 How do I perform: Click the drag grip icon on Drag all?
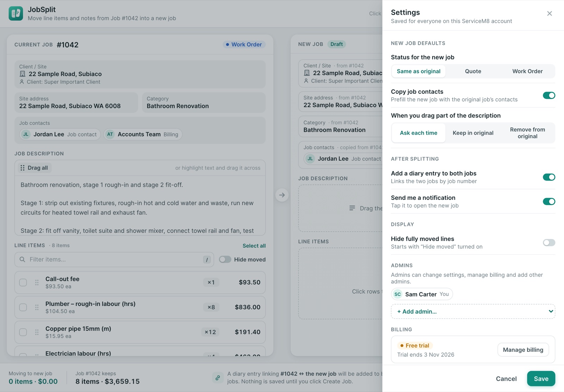pos(23,168)
